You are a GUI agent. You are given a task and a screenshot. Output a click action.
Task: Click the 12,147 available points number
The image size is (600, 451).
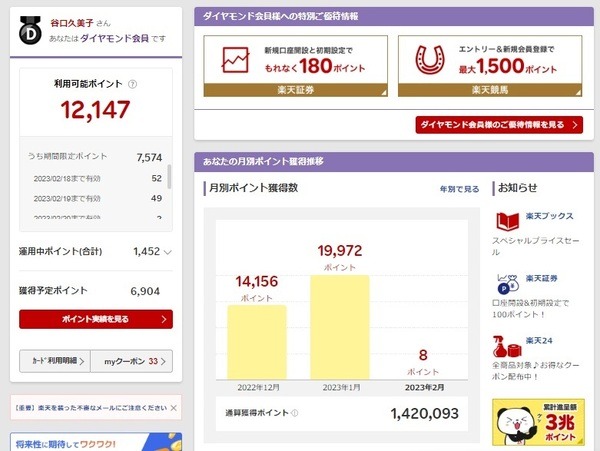click(x=96, y=110)
